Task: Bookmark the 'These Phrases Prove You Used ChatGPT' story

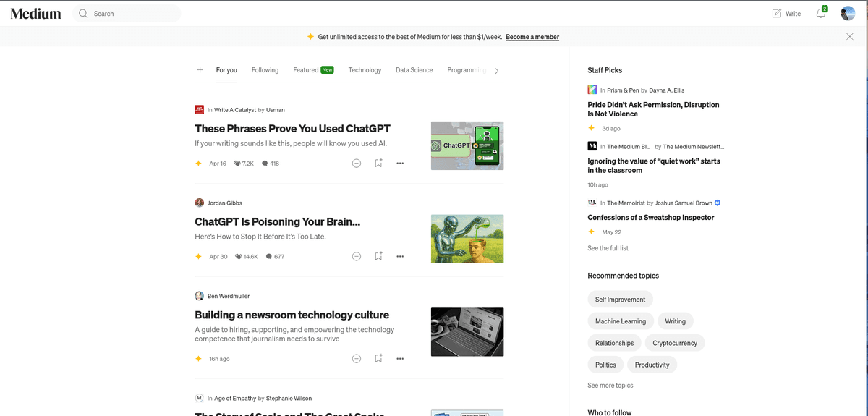Action: click(x=378, y=164)
